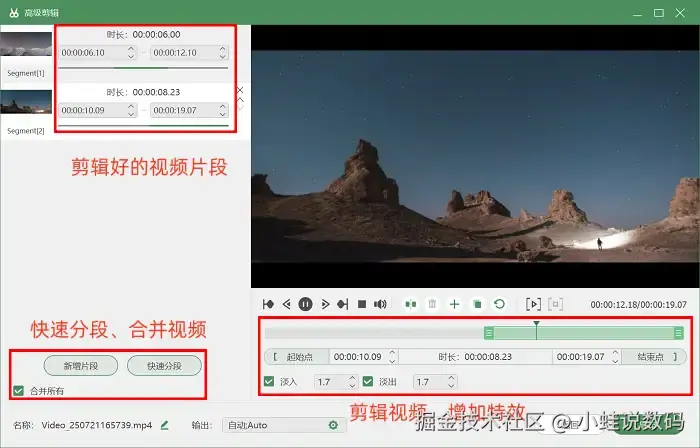Screen dimensions: 700x448
Task: Click the time readout 00:00:12.18/00:00:19.07
Action: click(x=638, y=305)
